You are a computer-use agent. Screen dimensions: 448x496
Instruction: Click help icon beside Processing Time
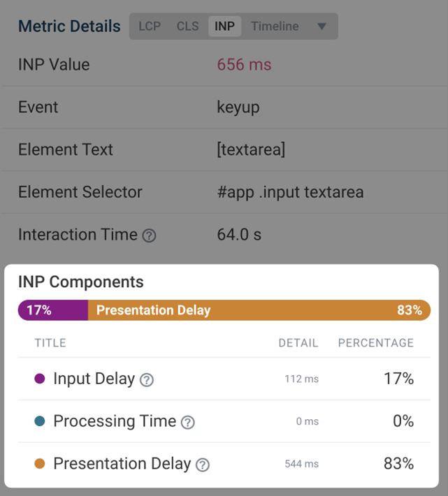187,423
